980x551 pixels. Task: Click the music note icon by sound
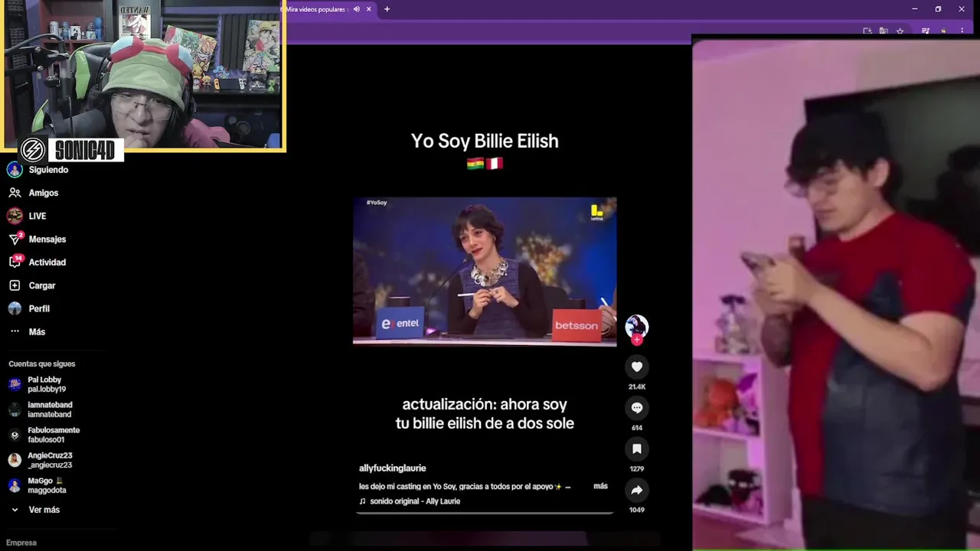(362, 501)
